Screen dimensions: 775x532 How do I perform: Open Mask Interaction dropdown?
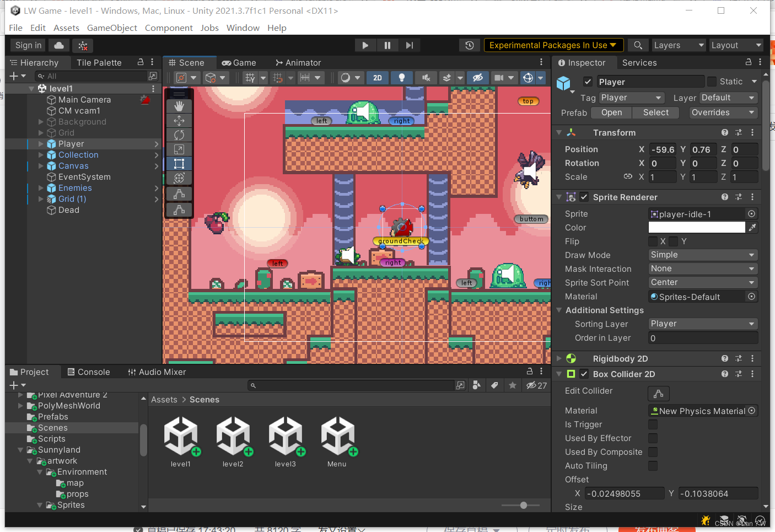point(703,268)
